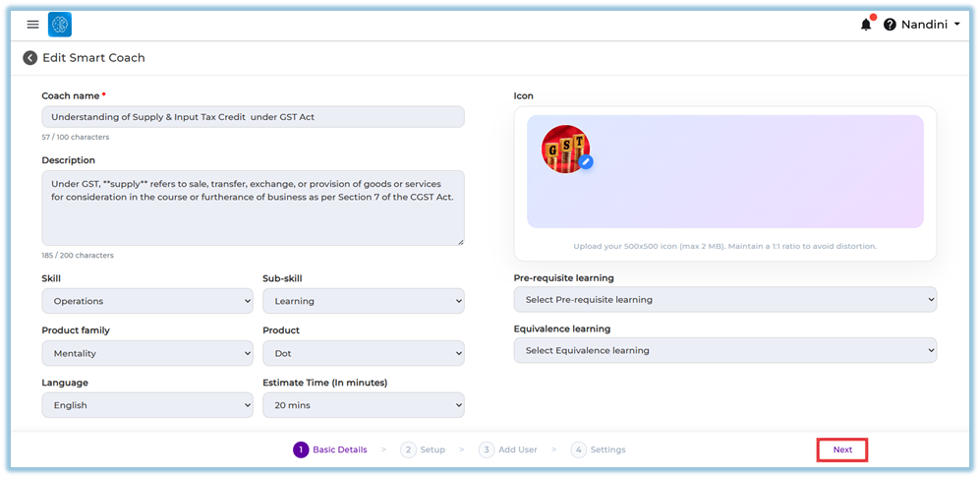Select a Pre-requisite learning option

click(724, 299)
